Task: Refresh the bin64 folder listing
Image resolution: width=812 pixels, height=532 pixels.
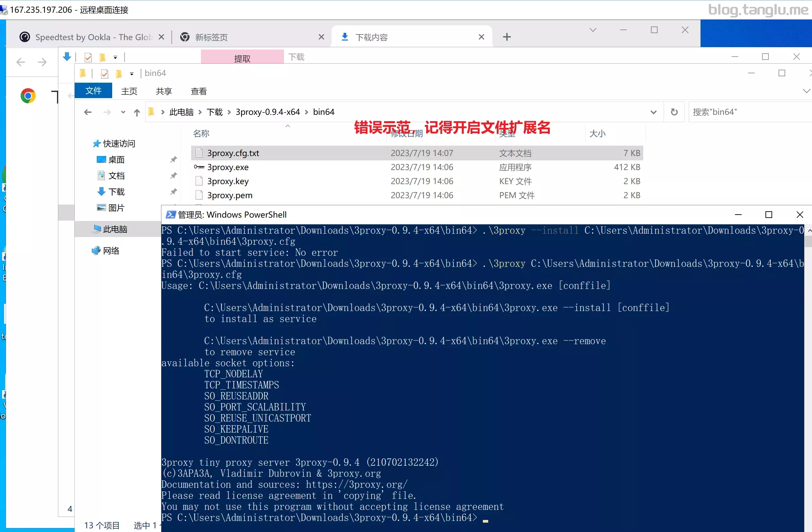Action: pos(674,112)
